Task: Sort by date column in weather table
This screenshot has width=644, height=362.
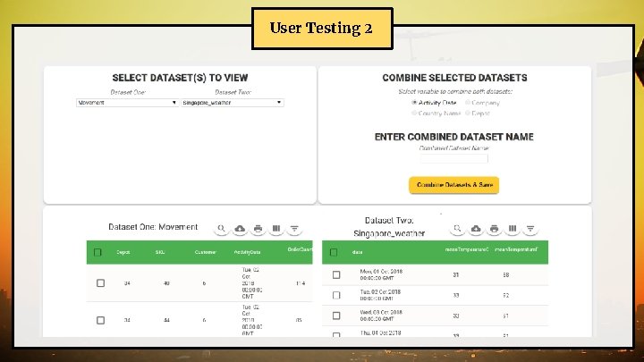Action: (357, 252)
